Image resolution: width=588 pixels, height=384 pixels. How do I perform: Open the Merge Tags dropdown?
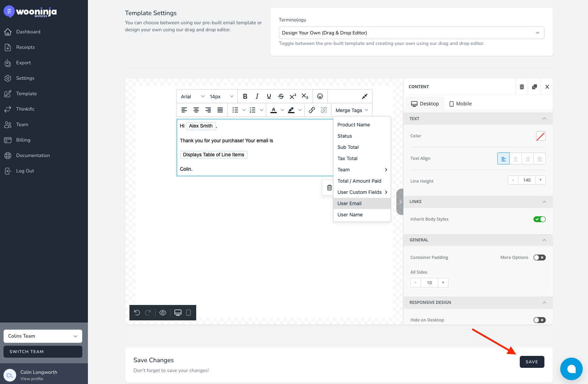coord(352,110)
